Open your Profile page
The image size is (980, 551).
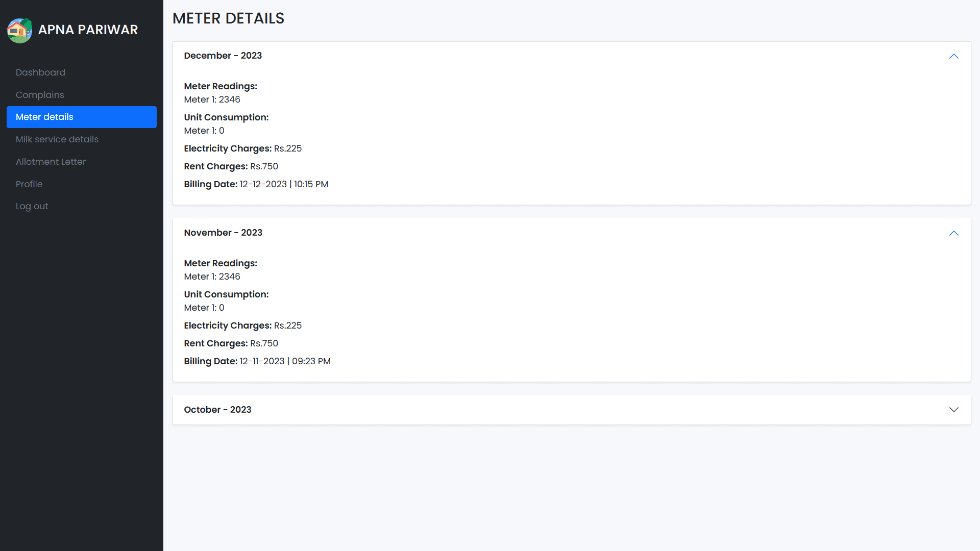[29, 184]
